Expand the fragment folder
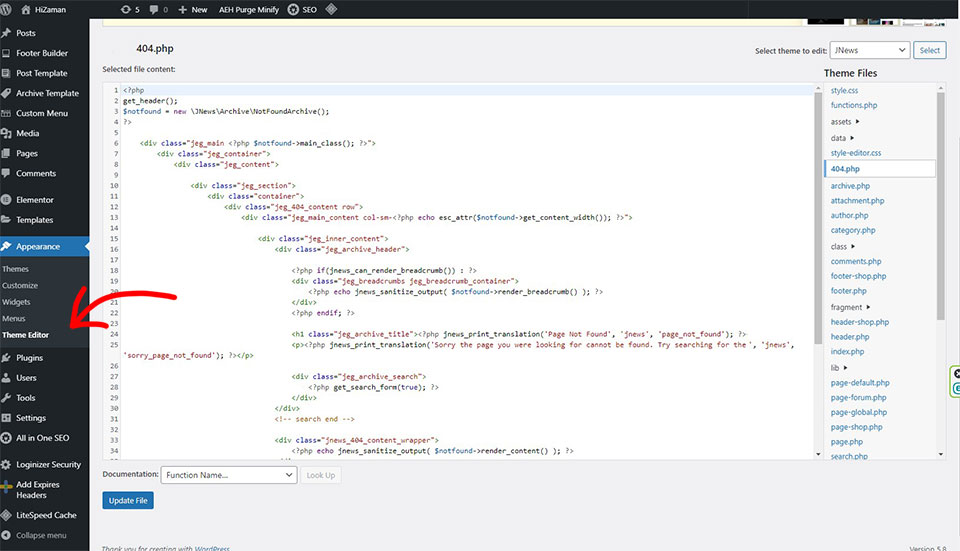Image resolution: width=960 pixels, height=551 pixels. [850, 307]
